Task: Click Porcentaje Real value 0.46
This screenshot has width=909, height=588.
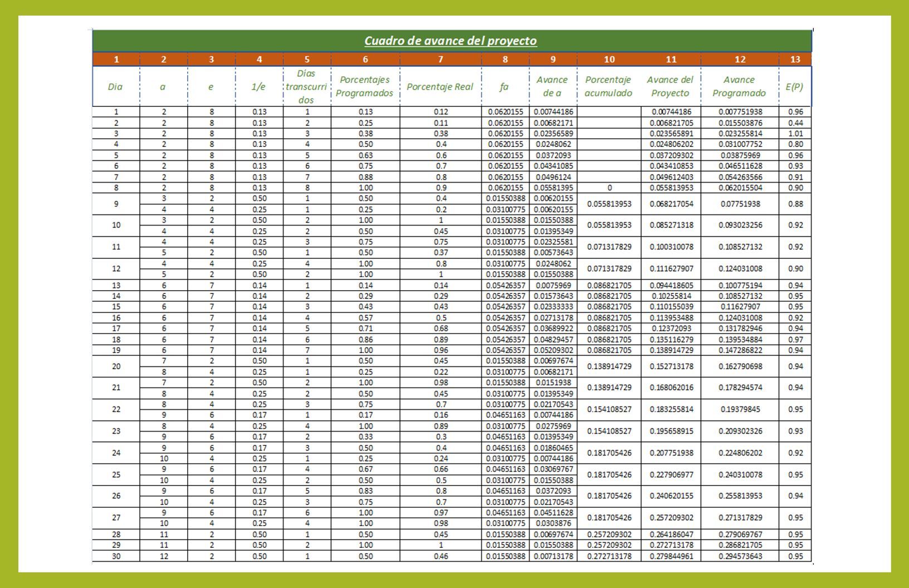Action: pos(441,556)
